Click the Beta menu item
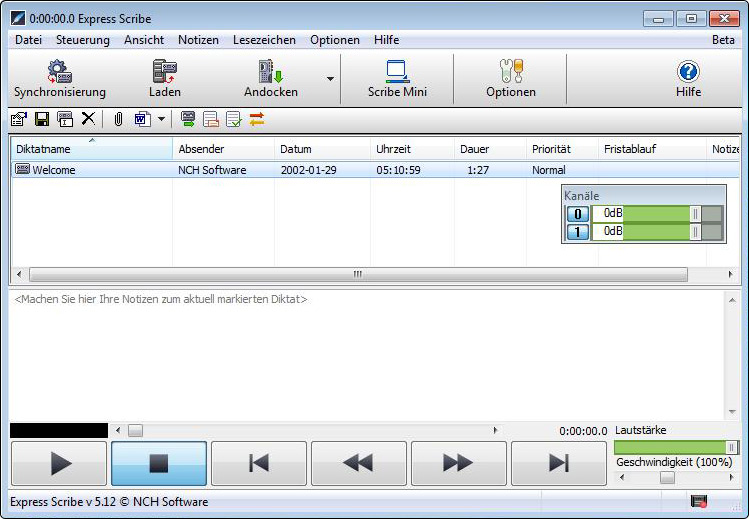The height and width of the screenshot is (519, 749). (723, 40)
